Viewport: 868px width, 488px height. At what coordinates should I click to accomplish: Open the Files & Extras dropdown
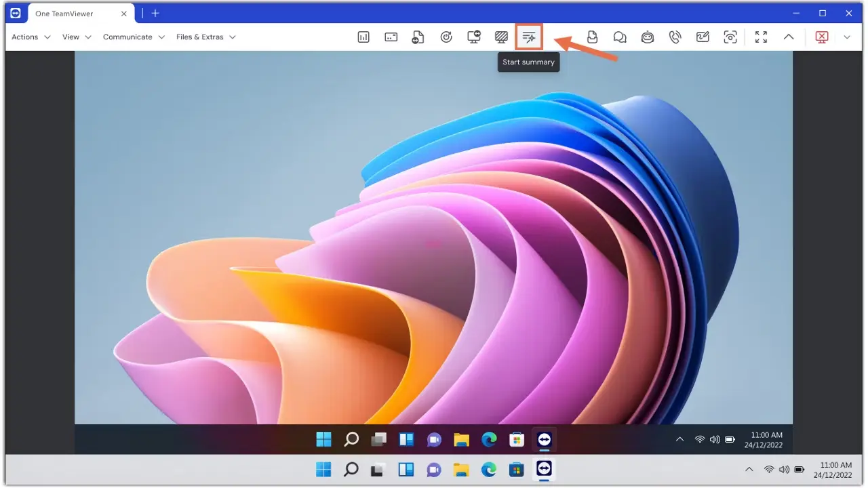pyautogui.click(x=206, y=37)
